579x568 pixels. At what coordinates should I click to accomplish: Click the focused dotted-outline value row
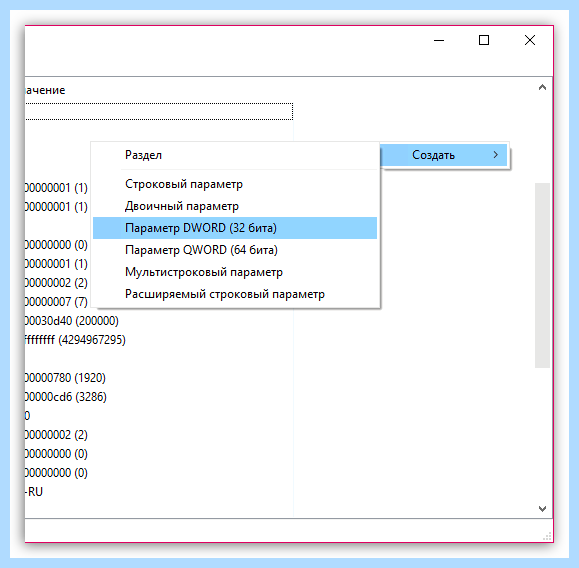159,112
